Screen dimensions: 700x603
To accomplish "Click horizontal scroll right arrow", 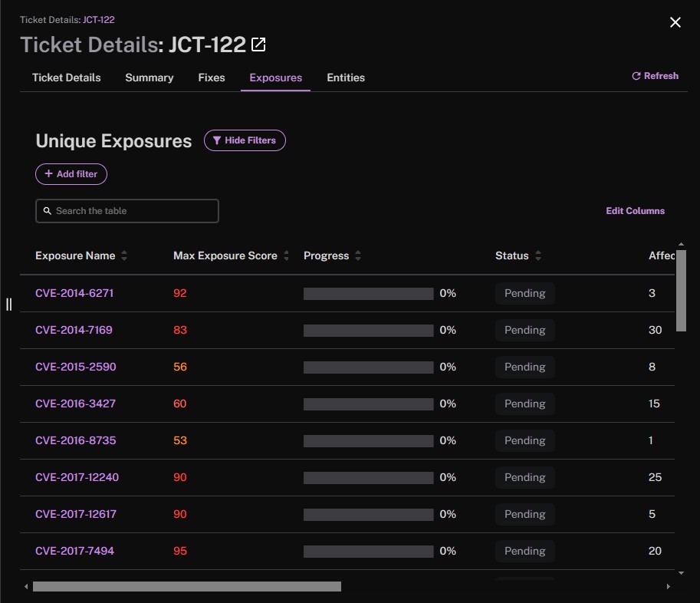I will coord(668,586).
